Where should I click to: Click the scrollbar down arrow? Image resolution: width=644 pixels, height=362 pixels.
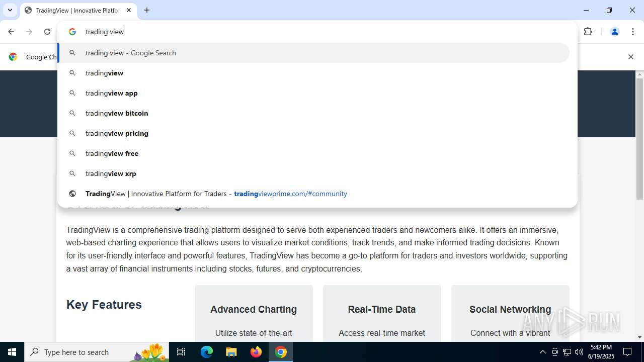(639, 337)
